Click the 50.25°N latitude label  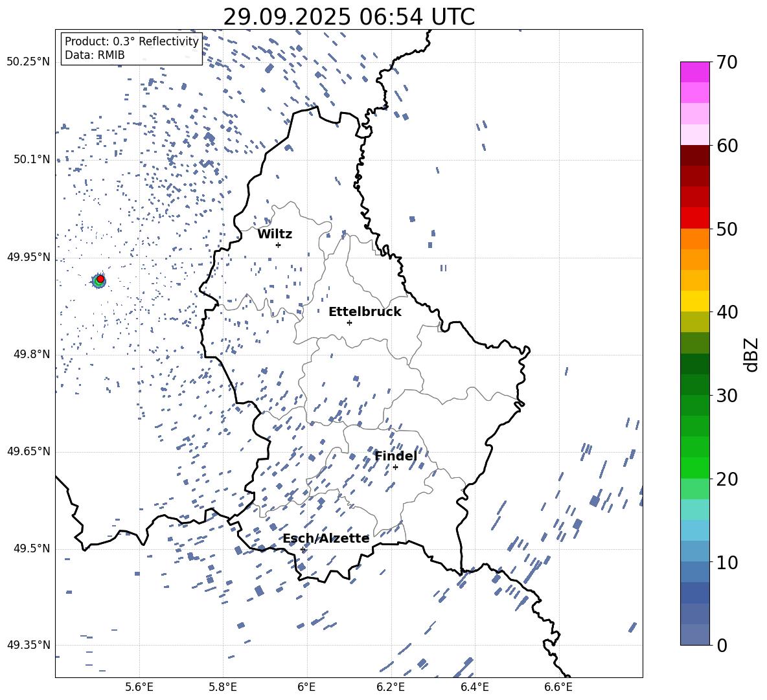29,62
